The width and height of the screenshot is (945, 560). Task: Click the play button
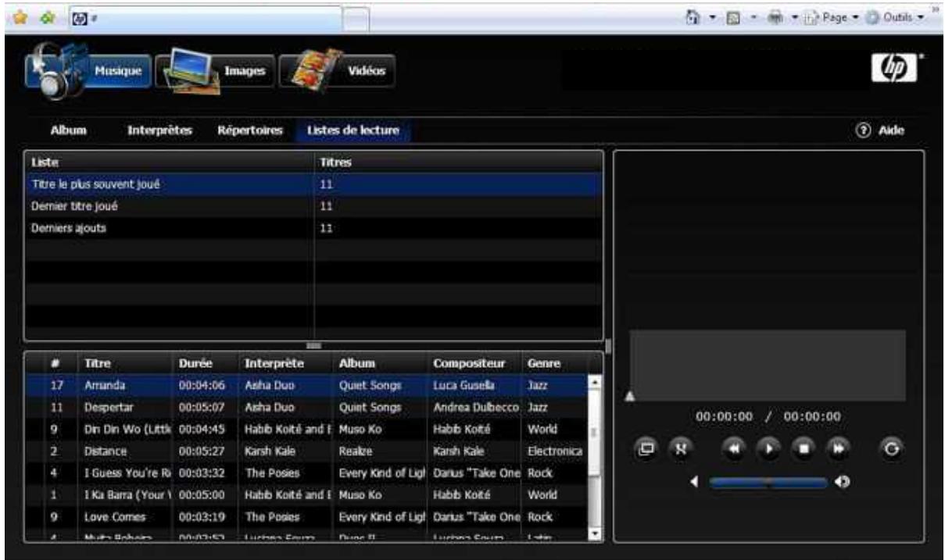click(768, 449)
